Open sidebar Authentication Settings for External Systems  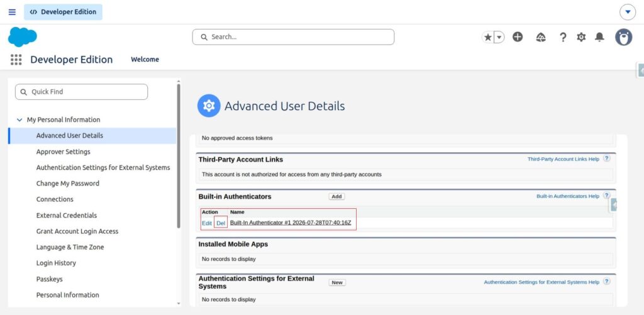(x=103, y=168)
